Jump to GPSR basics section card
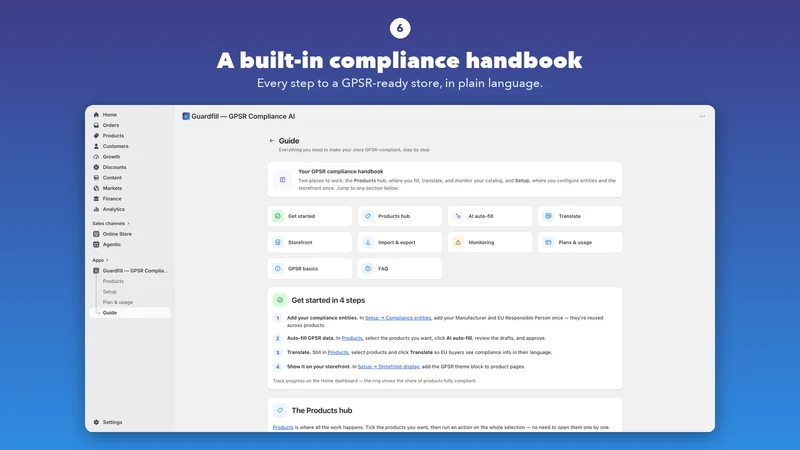 [310, 268]
